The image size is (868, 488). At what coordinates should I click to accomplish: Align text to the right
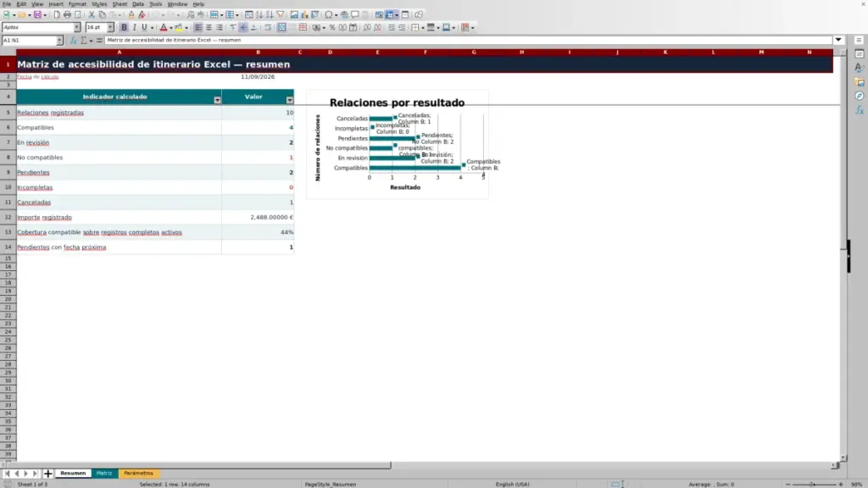tap(220, 28)
